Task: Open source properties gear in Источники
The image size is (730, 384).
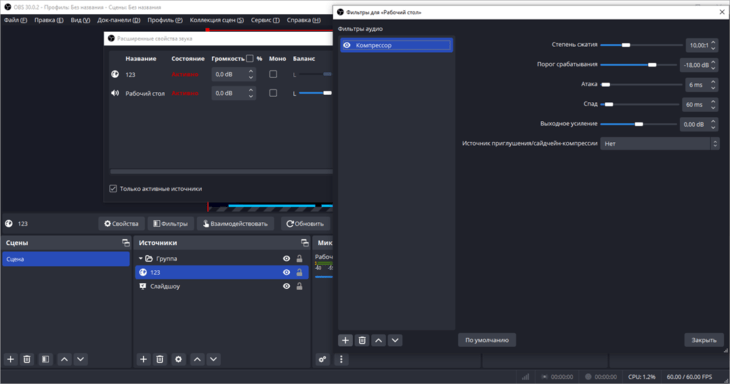Action: click(178, 359)
